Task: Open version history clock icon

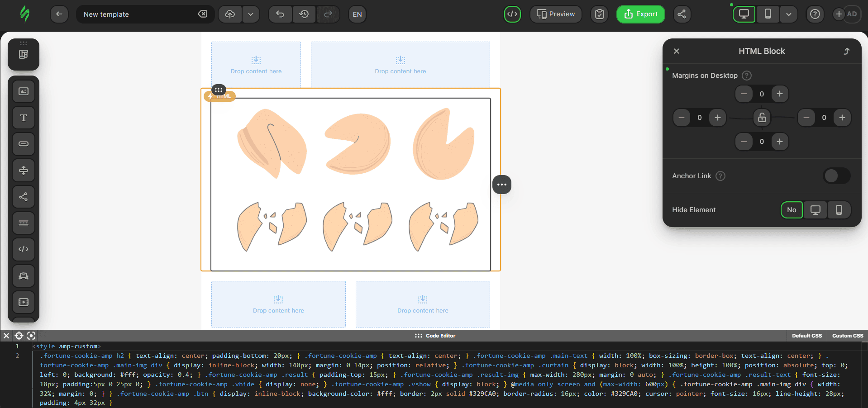Action: click(304, 14)
